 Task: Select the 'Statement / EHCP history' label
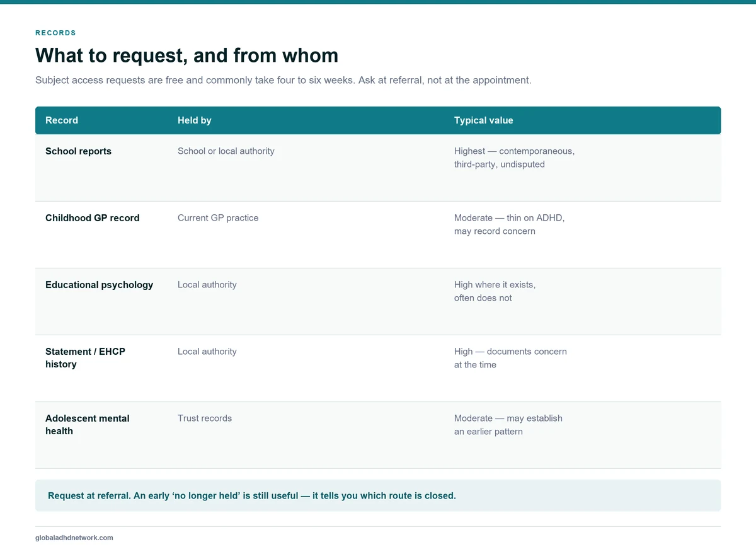coord(86,358)
